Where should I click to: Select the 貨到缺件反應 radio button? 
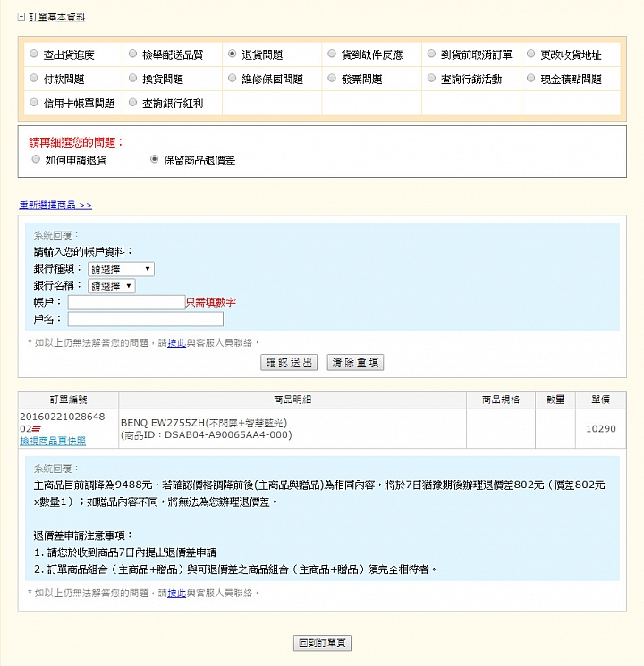click(x=332, y=54)
